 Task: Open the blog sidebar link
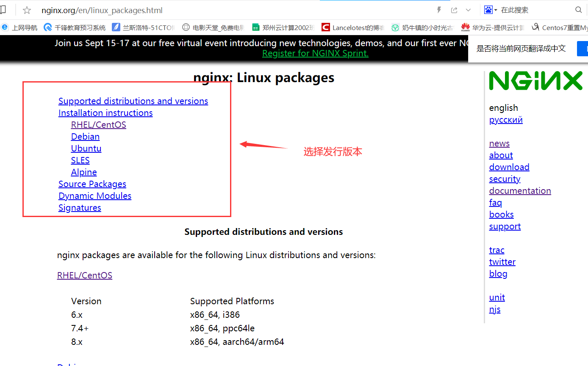[x=498, y=274]
